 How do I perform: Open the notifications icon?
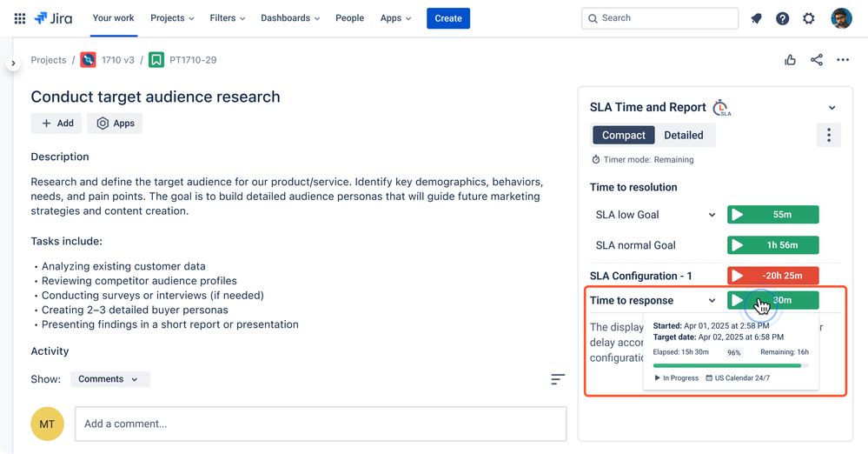pyautogui.click(x=756, y=18)
